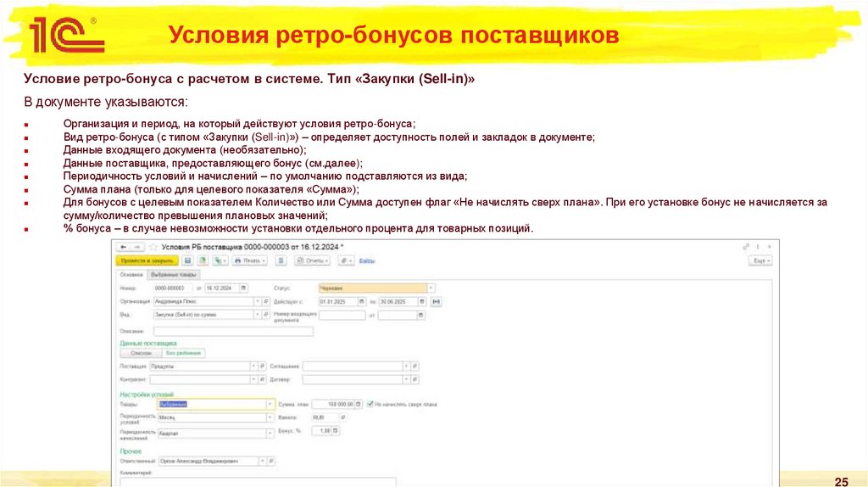Open the Еще menu
The image size is (868, 487).
tap(760, 260)
